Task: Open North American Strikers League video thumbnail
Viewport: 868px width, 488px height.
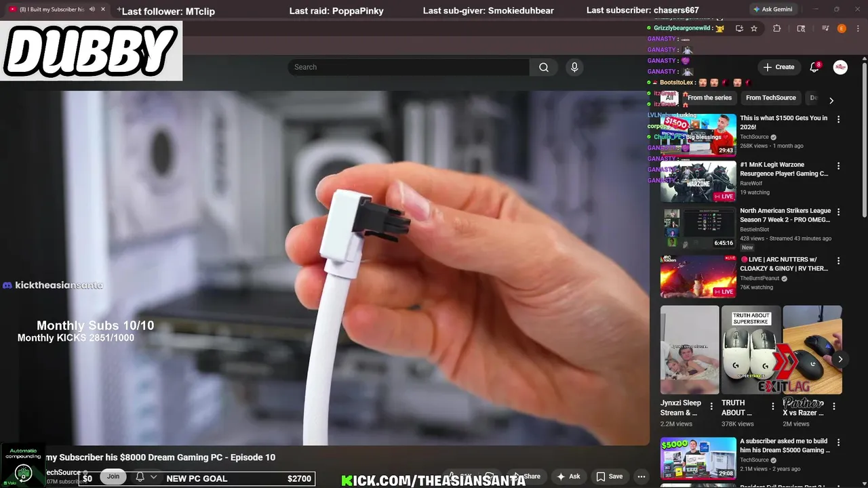Action: (x=698, y=228)
